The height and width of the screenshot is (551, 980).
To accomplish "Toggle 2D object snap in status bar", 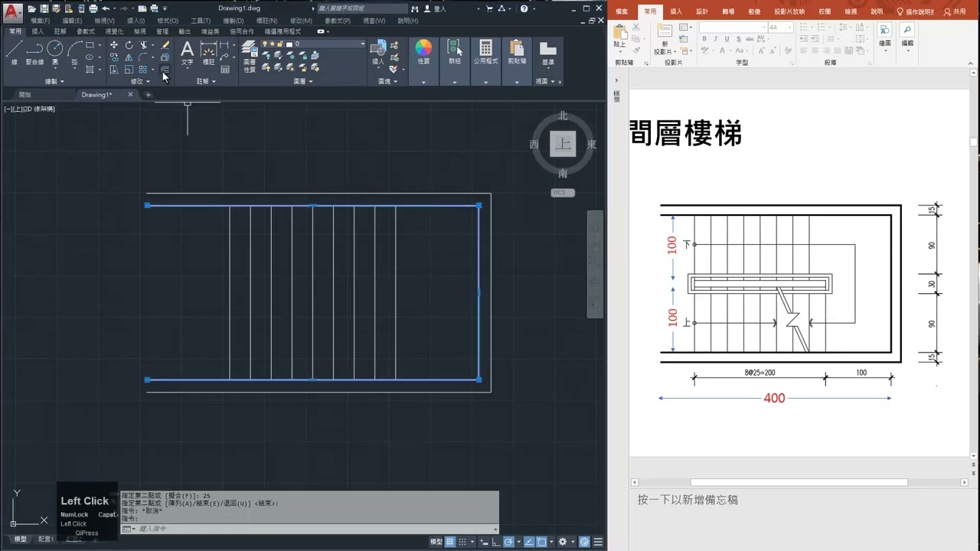I will click(541, 542).
